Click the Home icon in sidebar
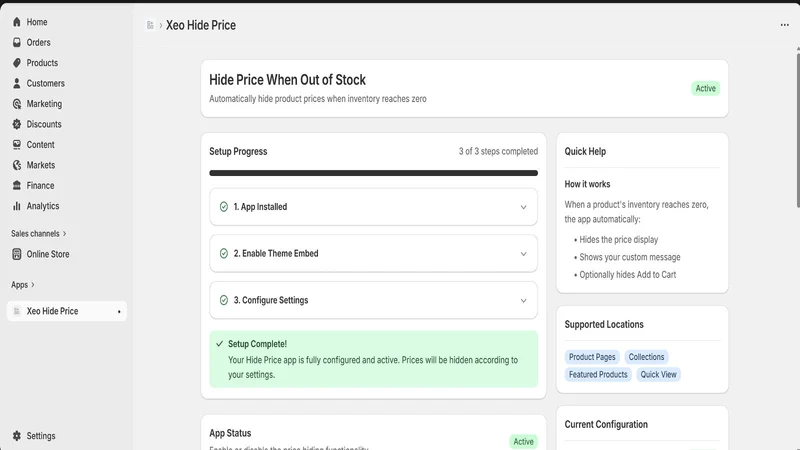 pyautogui.click(x=17, y=22)
